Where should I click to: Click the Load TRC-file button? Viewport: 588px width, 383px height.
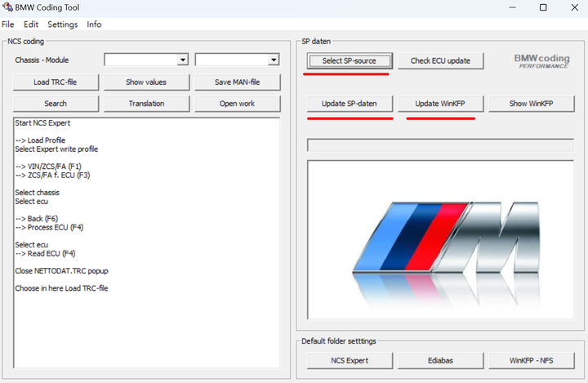tap(56, 82)
